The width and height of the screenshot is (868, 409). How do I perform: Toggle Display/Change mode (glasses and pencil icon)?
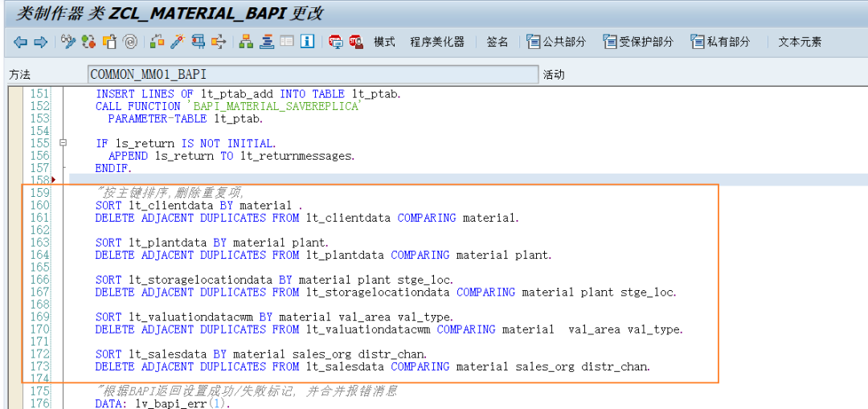(x=68, y=42)
